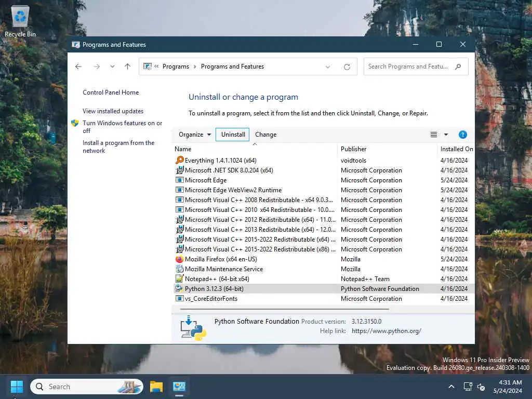Click the blue Help question mark icon
Image resolution: width=532 pixels, height=399 pixels.
pos(462,135)
